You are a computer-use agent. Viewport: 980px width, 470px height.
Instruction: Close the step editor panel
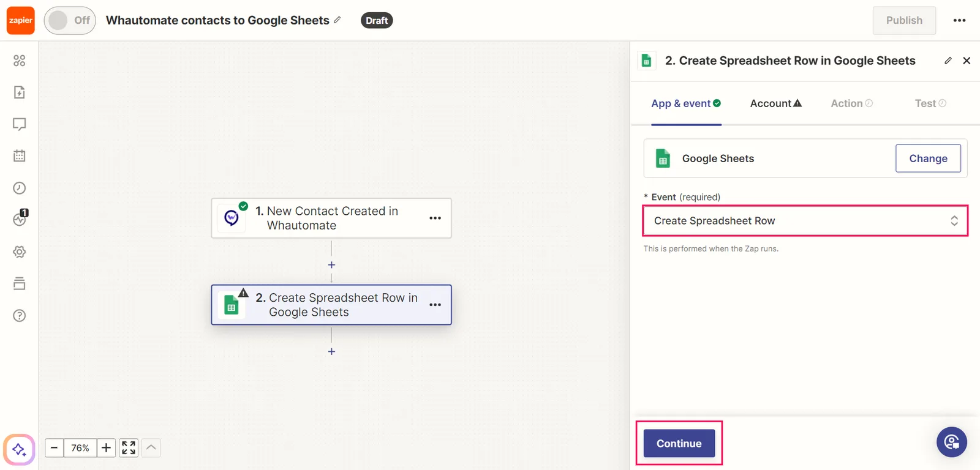click(967, 61)
